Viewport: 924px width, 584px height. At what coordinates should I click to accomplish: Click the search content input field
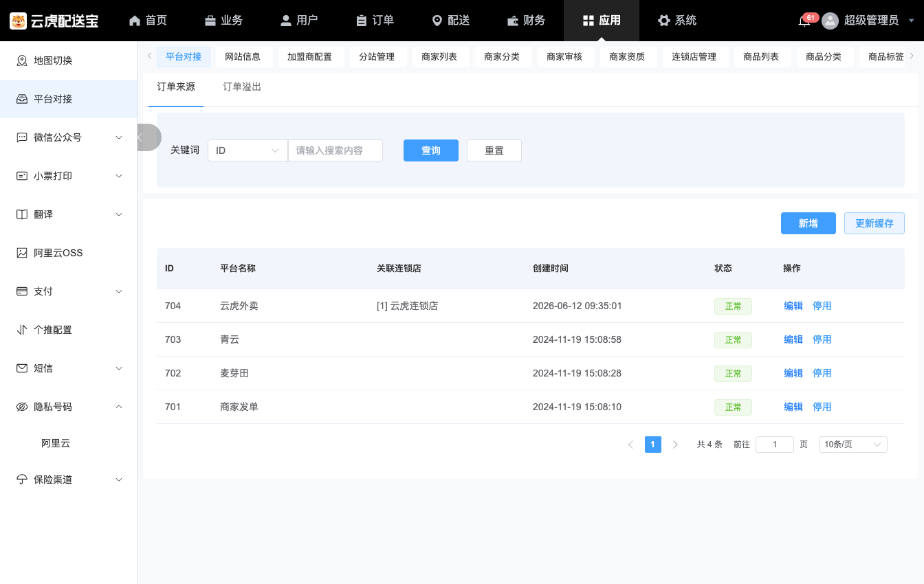[335, 150]
